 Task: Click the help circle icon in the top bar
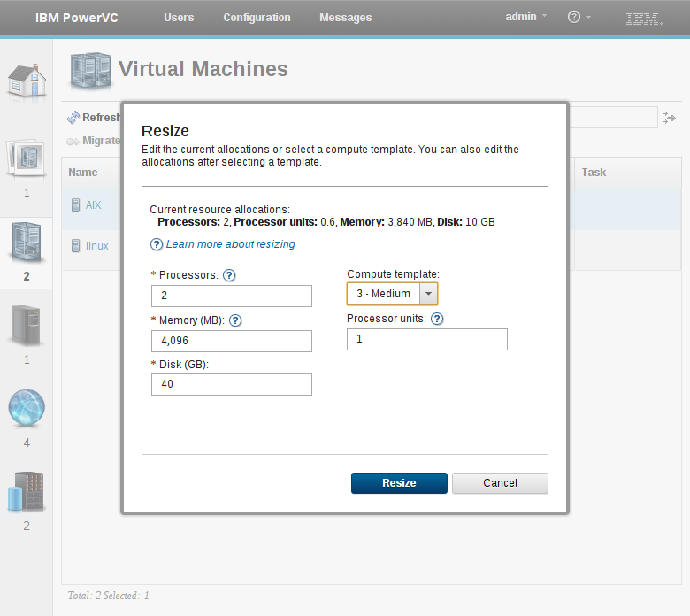pos(574,17)
